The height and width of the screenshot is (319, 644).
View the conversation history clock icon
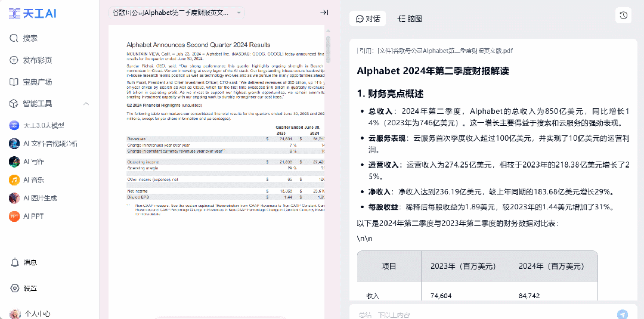click(623, 16)
